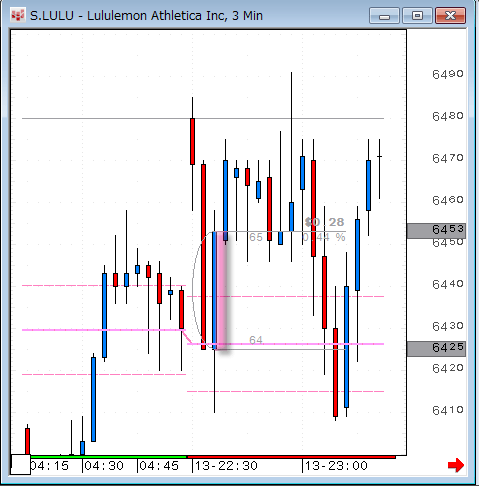Click the 64 level label on chart
Viewport: 479px width, 486px height.
(x=256, y=340)
